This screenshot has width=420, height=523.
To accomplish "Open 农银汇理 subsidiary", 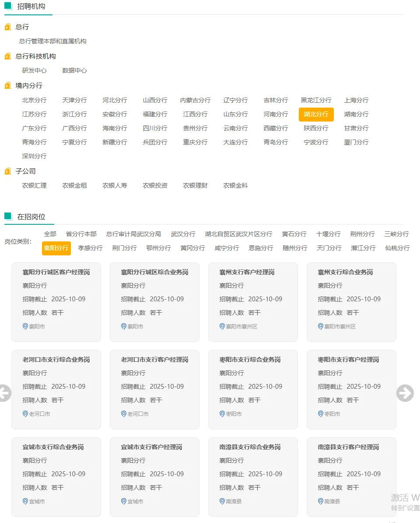I will (x=35, y=186).
